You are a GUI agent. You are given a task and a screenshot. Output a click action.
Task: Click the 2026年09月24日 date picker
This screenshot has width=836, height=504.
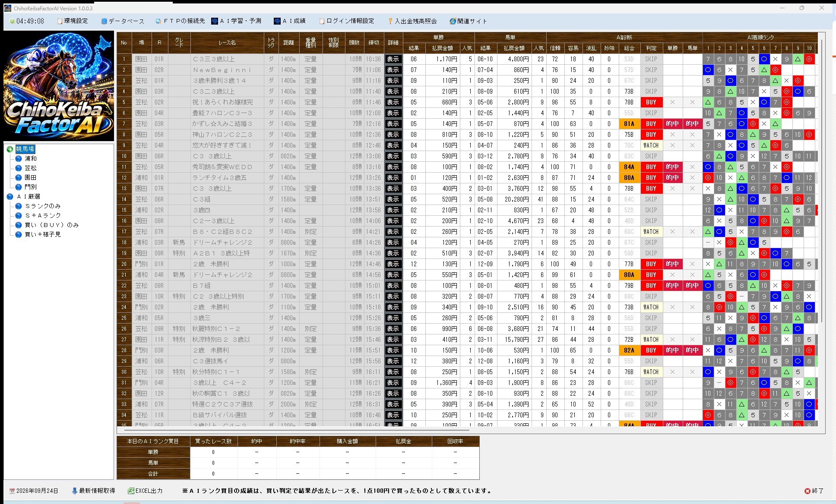coord(34,491)
